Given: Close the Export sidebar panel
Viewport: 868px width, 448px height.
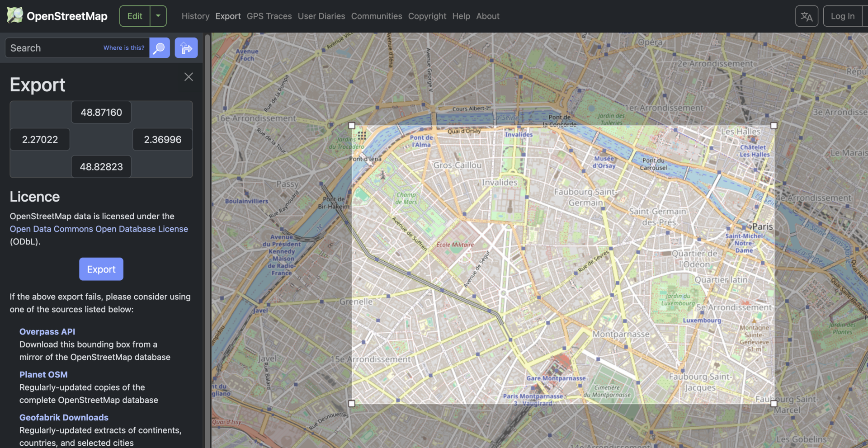Looking at the screenshot, I should tap(189, 77).
